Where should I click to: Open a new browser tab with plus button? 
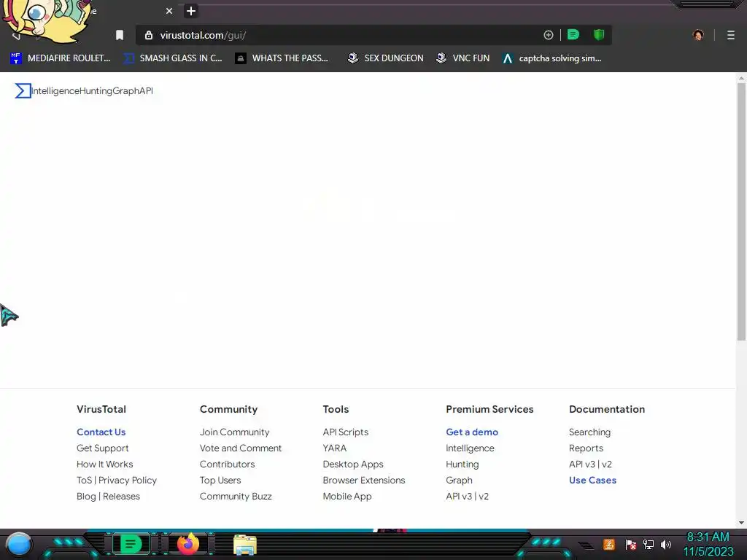click(191, 11)
